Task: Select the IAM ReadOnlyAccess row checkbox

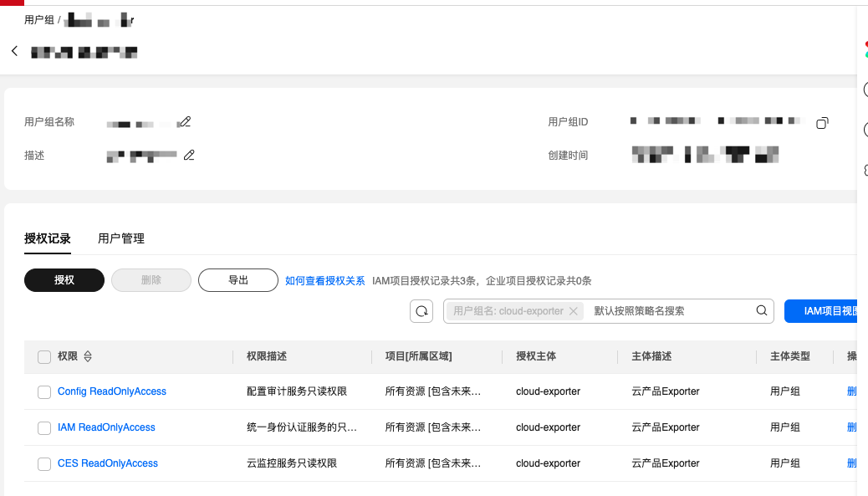Action: tap(44, 428)
